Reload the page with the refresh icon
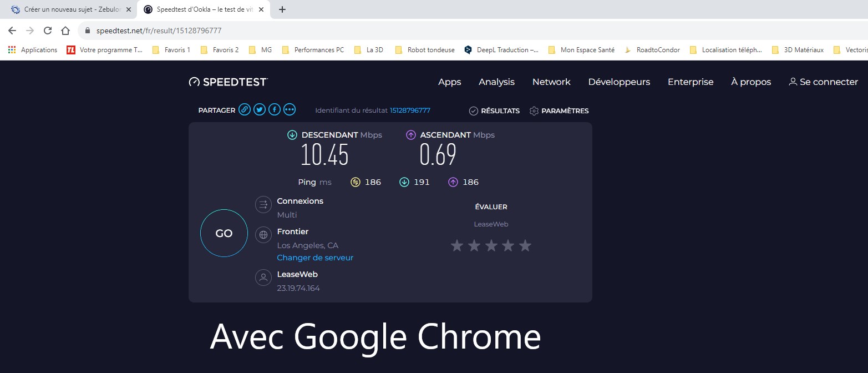The image size is (868, 373). pyautogui.click(x=48, y=31)
